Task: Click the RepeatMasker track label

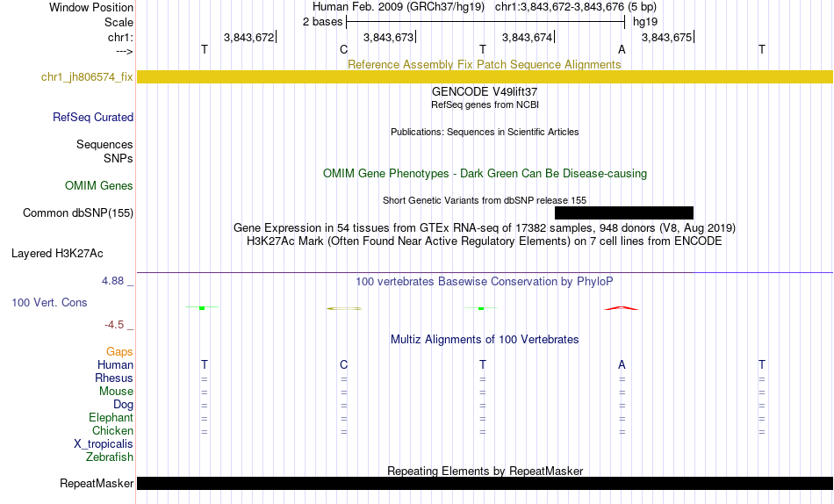Action: point(97,483)
